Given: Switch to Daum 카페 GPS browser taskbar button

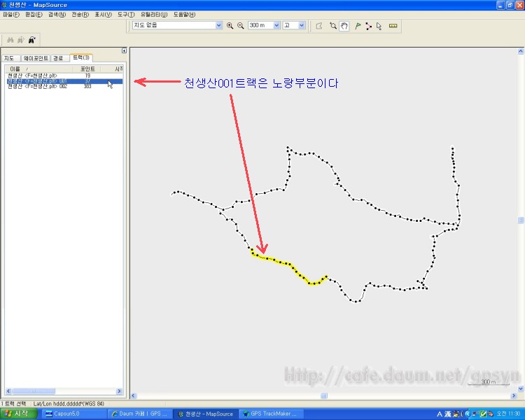Looking at the screenshot, I should pyautogui.click(x=139, y=414).
